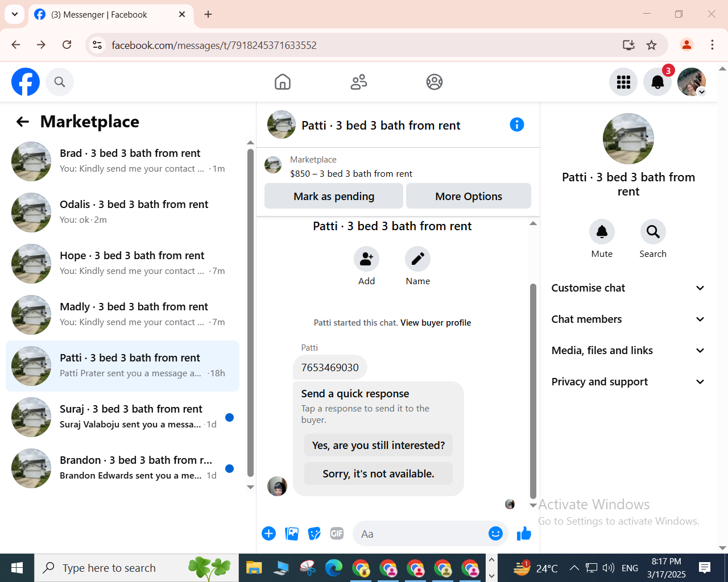Open the Brandon conversation
This screenshot has width=728, height=582.
[123, 468]
